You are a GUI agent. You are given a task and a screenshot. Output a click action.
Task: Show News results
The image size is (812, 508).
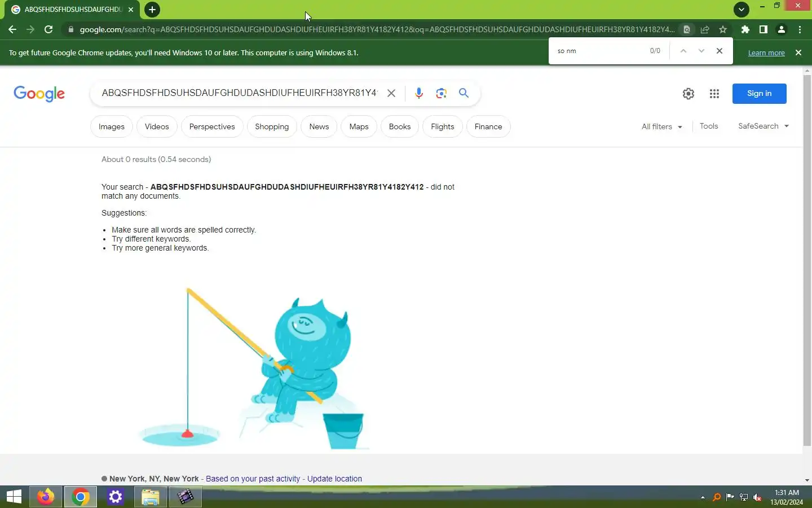319,126
